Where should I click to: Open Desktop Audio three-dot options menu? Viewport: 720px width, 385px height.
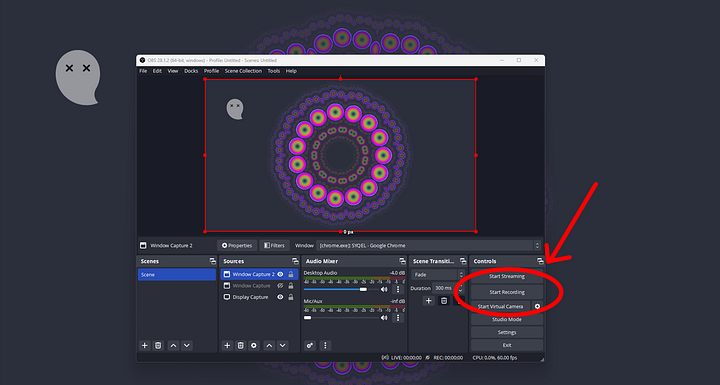(398, 289)
